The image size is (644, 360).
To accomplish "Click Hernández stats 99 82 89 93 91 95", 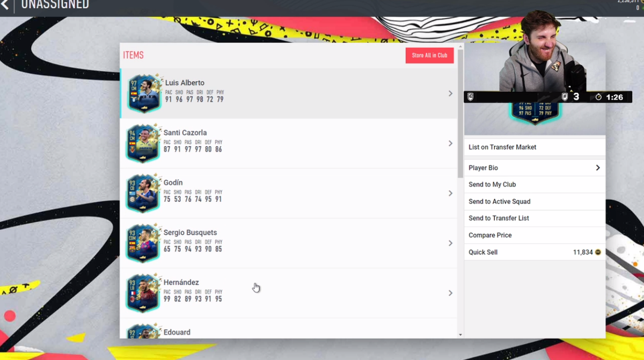I will 193,299.
